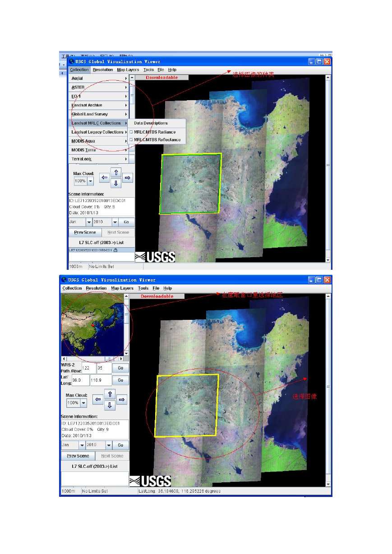The image size is (392, 554).
Task: Expand the EO-1 submenu
Action: (x=99, y=97)
